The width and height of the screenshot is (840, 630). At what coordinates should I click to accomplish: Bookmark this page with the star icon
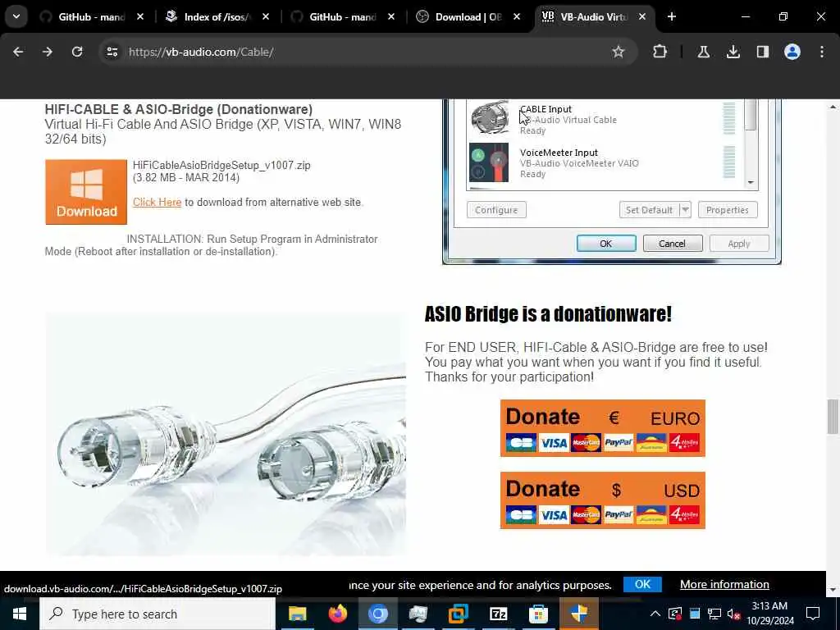pos(619,52)
